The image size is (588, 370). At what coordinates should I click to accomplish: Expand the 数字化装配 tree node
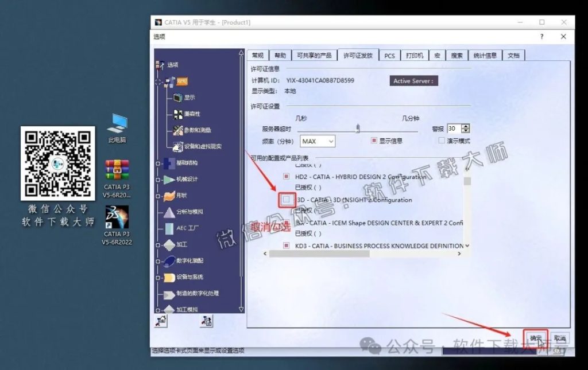tap(159, 260)
